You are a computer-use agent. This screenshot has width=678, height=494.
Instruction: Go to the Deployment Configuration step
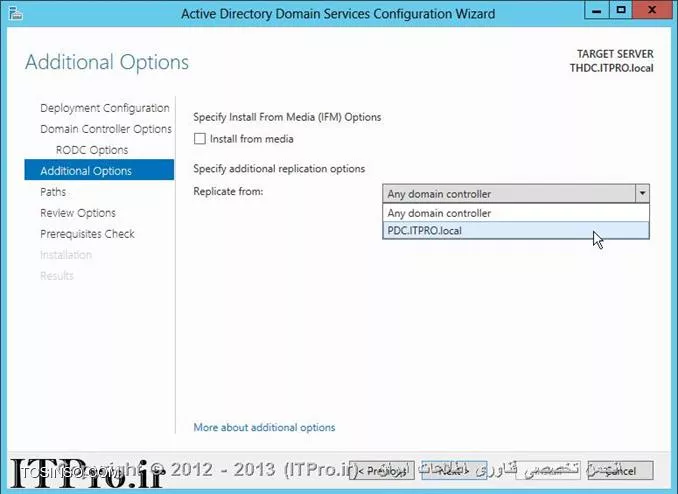[105, 108]
